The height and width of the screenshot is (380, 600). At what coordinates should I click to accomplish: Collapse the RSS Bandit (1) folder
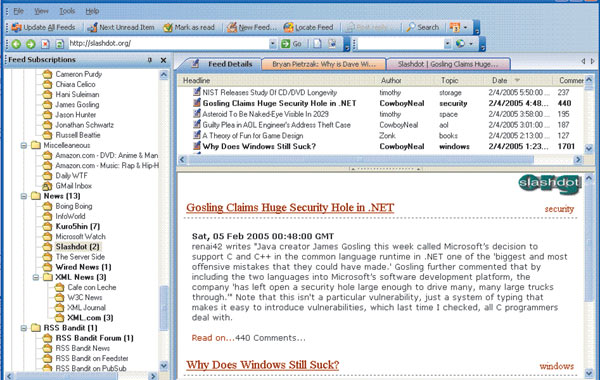click(x=24, y=328)
